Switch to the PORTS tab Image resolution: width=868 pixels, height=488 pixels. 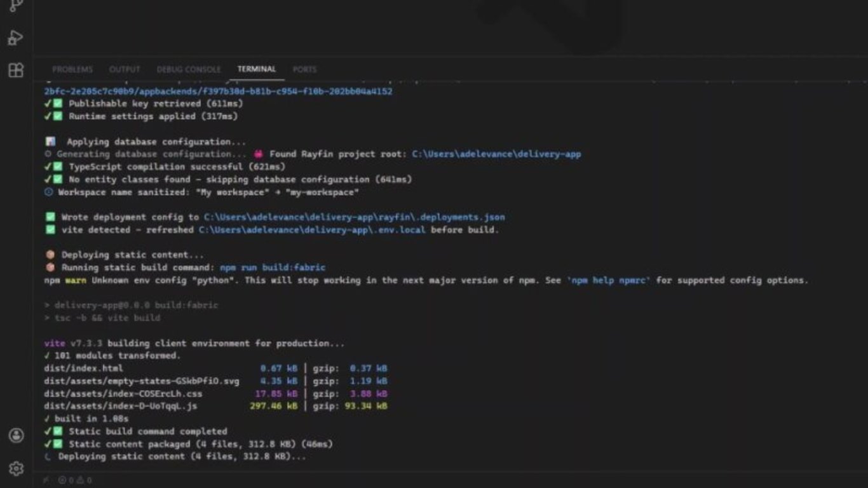[304, 69]
